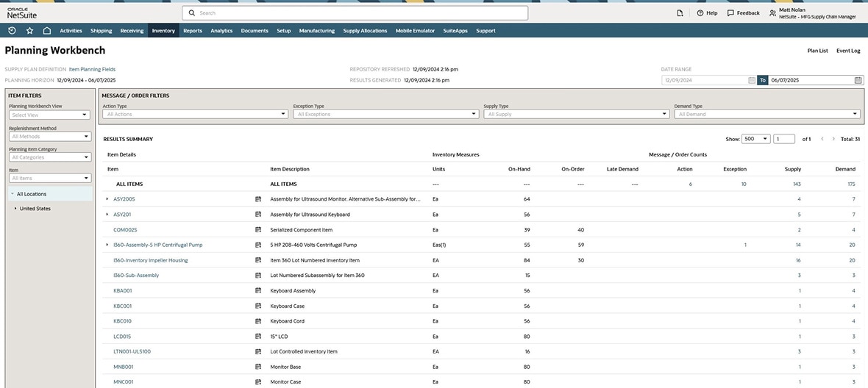Open the Shortcuts star icon
Image resolution: width=868 pixels, height=388 pixels.
pos(29,31)
